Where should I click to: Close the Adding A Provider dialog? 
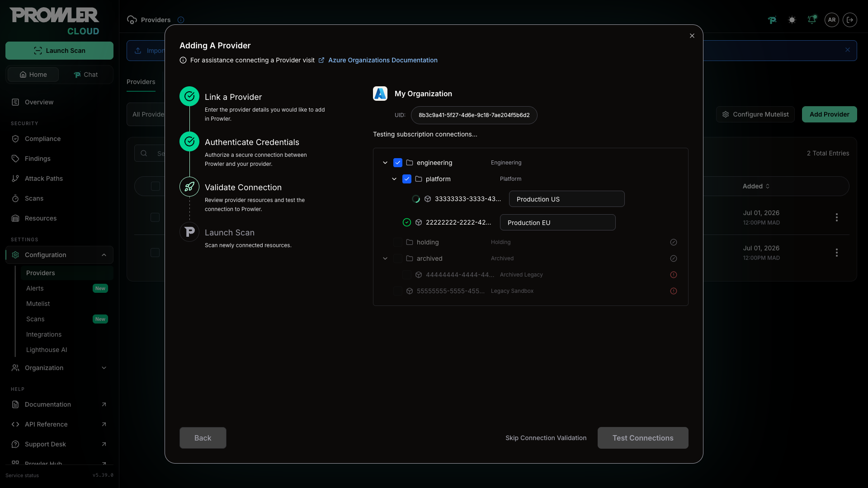click(692, 36)
